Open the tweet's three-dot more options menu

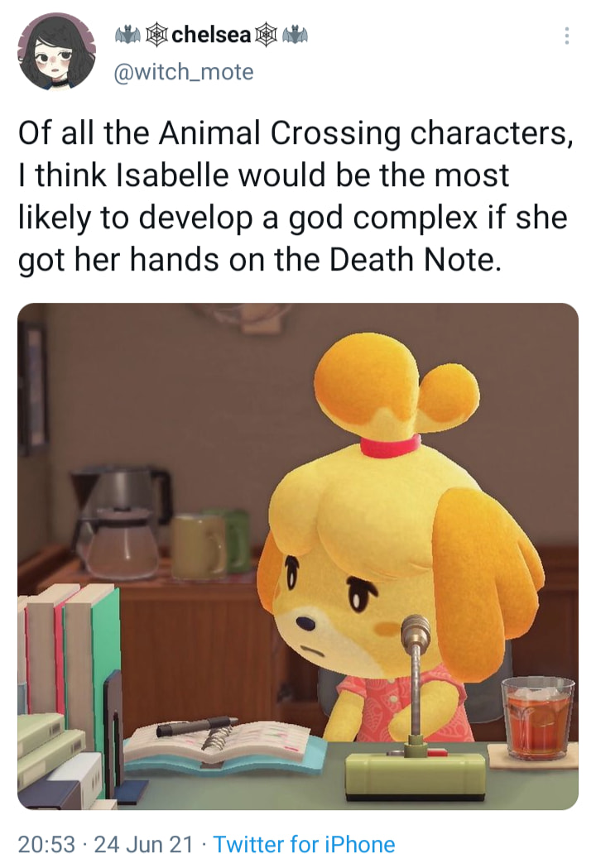coord(565,36)
